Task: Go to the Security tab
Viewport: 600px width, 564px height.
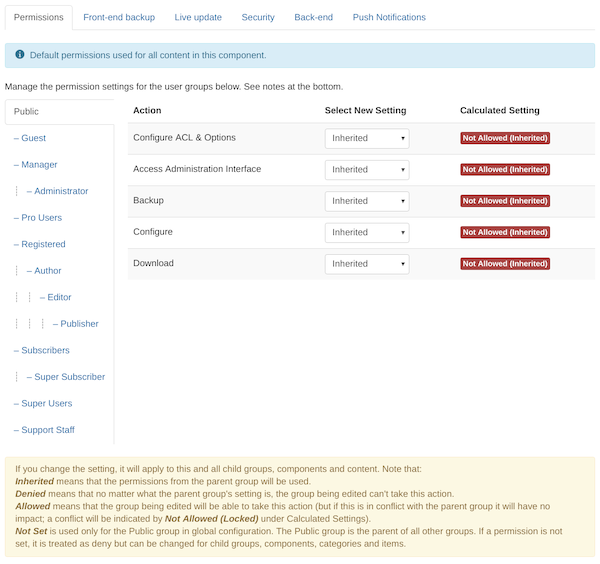Action: coord(258,17)
